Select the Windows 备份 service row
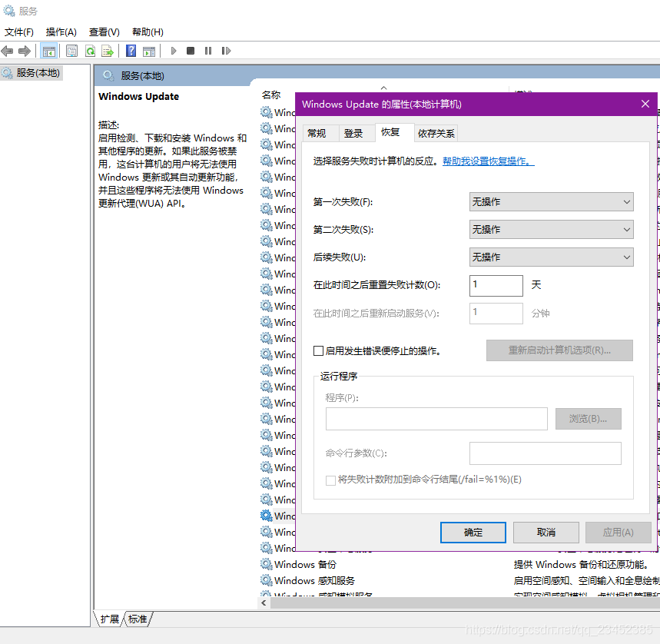 pyautogui.click(x=459, y=564)
